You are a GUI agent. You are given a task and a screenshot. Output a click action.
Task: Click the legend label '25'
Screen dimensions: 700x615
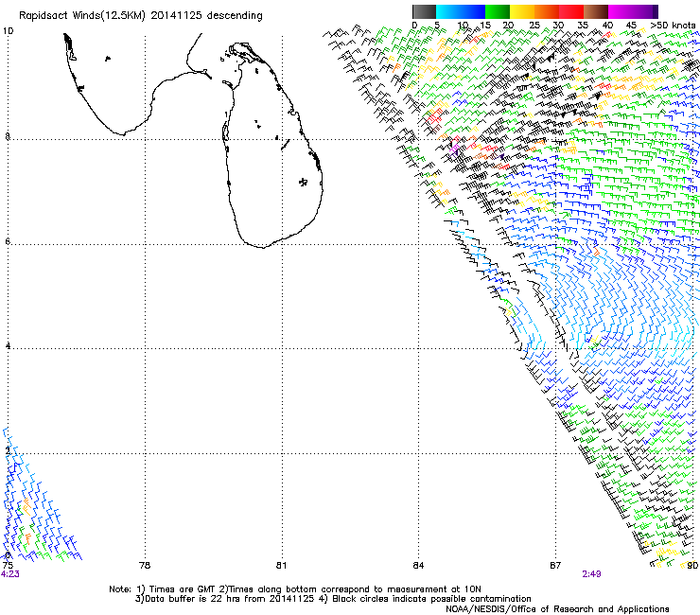534,26
